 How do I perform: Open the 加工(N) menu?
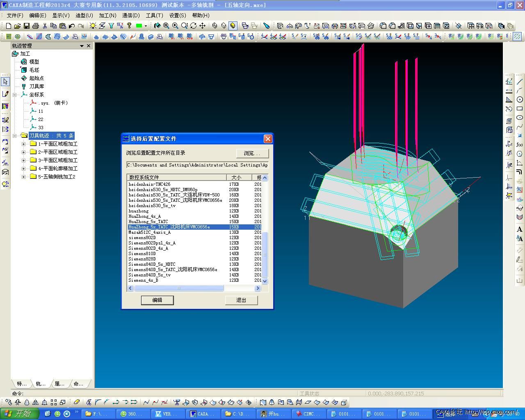pyautogui.click(x=107, y=15)
